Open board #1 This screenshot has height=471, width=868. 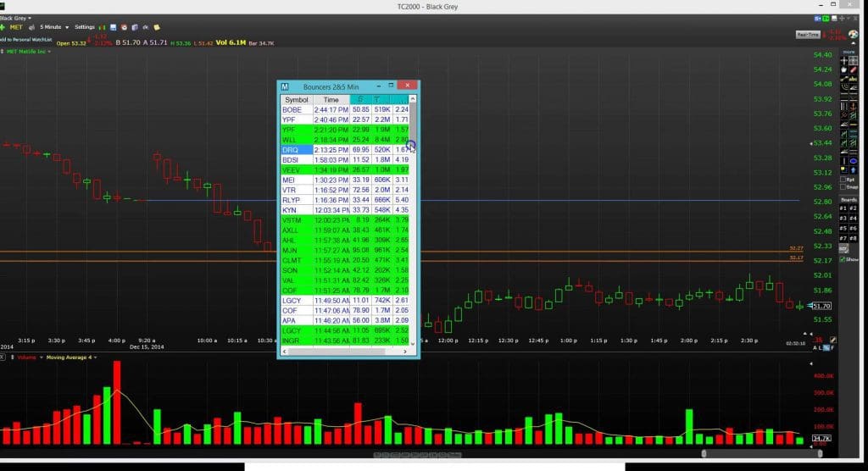pyautogui.click(x=843, y=208)
